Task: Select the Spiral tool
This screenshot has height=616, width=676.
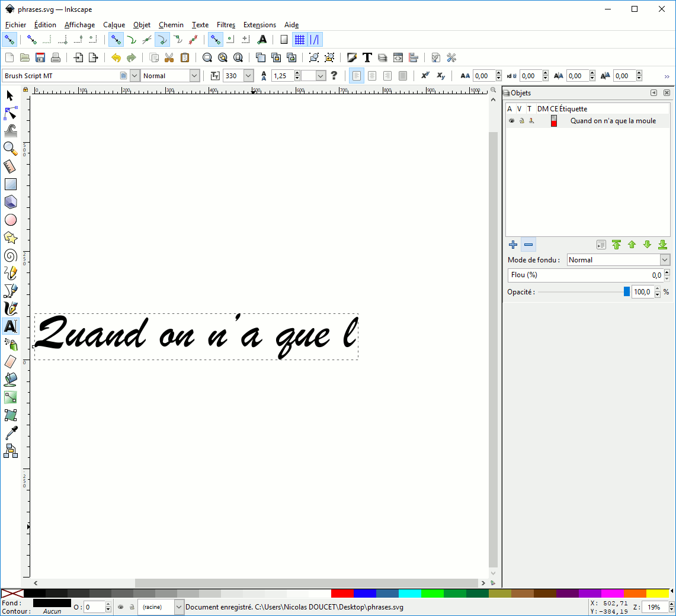Action: [10, 256]
